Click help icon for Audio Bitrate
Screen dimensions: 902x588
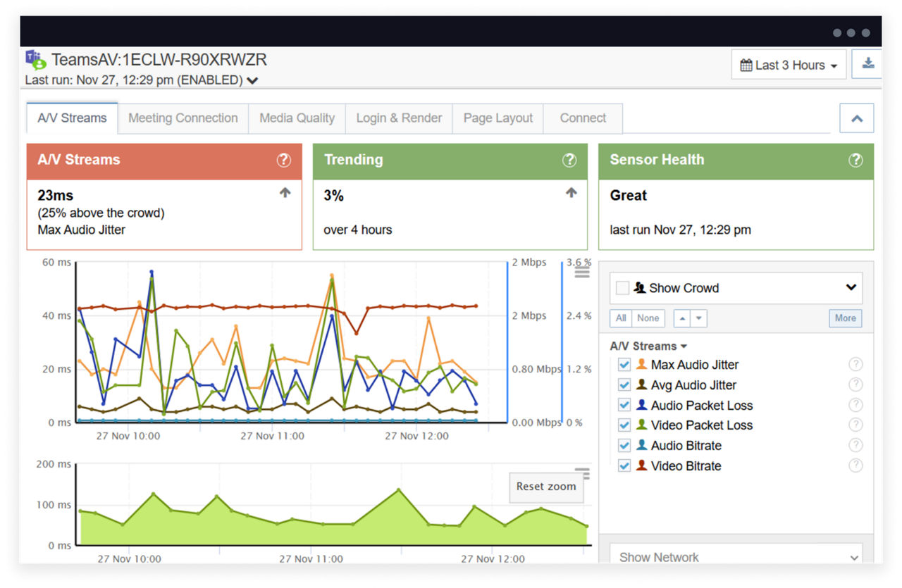tap(855, 445)
